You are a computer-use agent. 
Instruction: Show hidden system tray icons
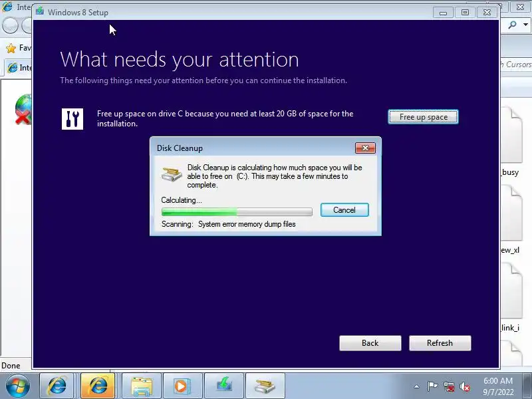tap(417, 386)
